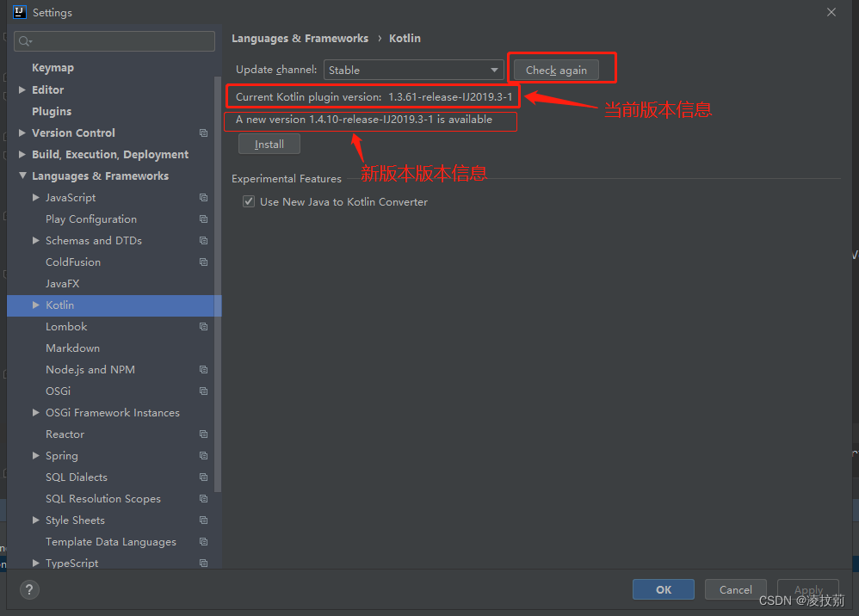
Task: Confirm settings with OK button
Action: coord(664,589)
